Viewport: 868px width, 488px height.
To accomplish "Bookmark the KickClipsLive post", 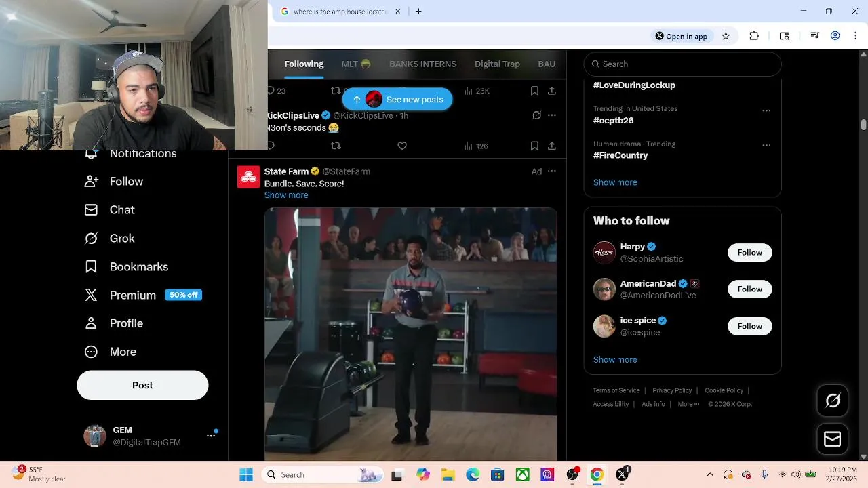I will [x=534, y=146].
